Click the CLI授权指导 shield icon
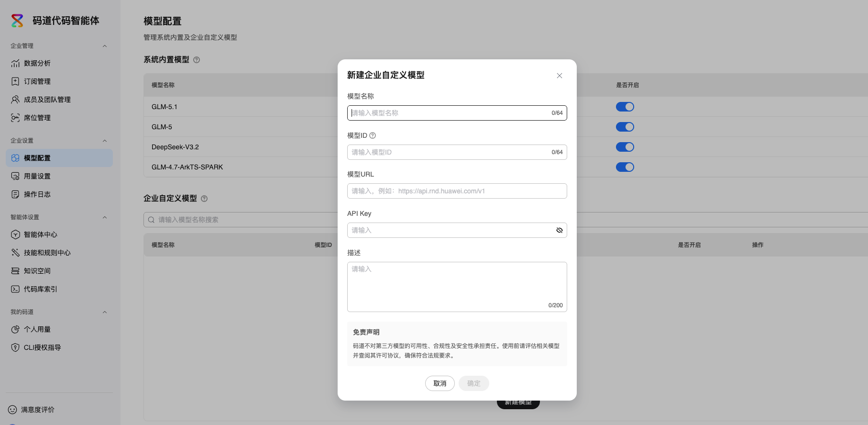 [x=15, y=347]
